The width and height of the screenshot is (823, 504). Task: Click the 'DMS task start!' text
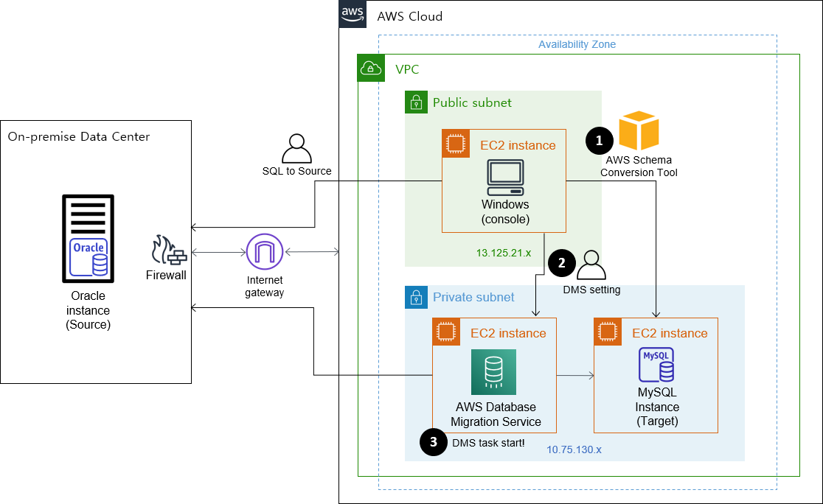tap(488, 443)
